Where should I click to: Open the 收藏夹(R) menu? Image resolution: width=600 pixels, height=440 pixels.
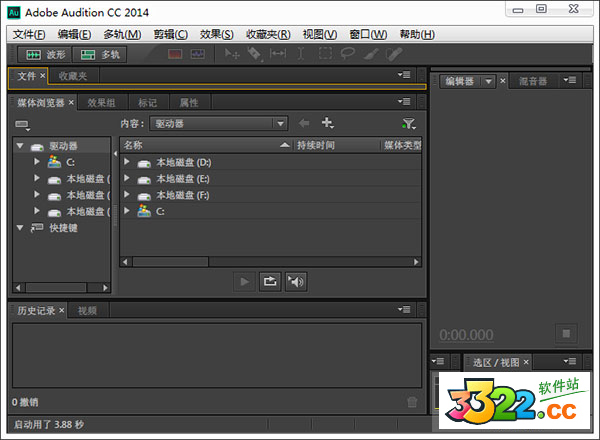268,34
